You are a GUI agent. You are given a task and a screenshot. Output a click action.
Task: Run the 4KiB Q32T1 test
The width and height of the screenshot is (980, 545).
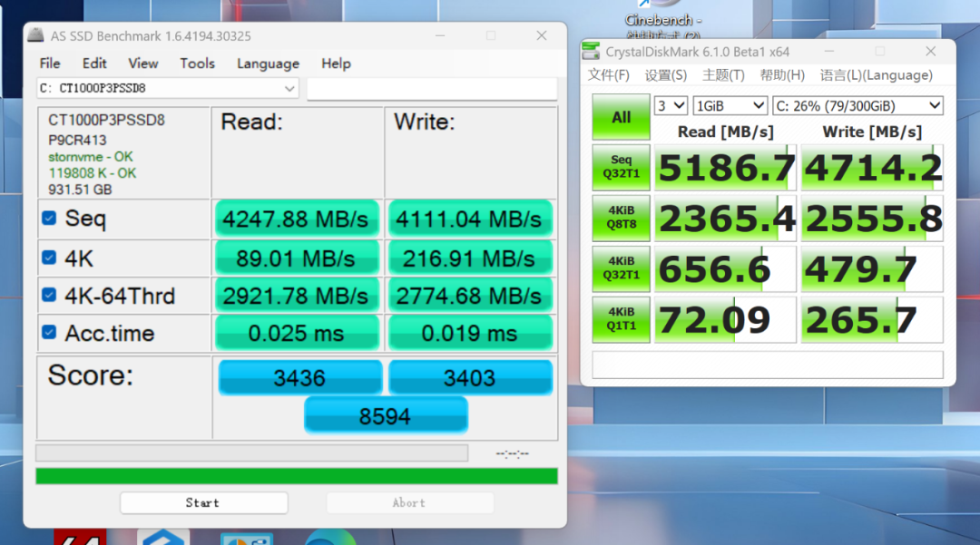point(621,268)
